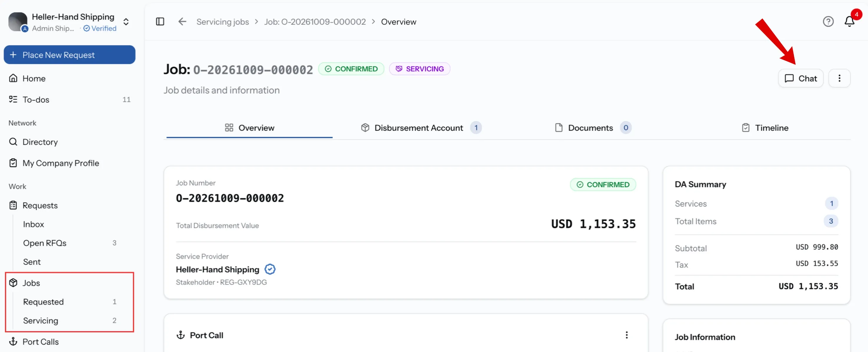Viewport: 868px width, 352px height.
Task: Switch to the Timeline tab
Action: tap(765, 128)
